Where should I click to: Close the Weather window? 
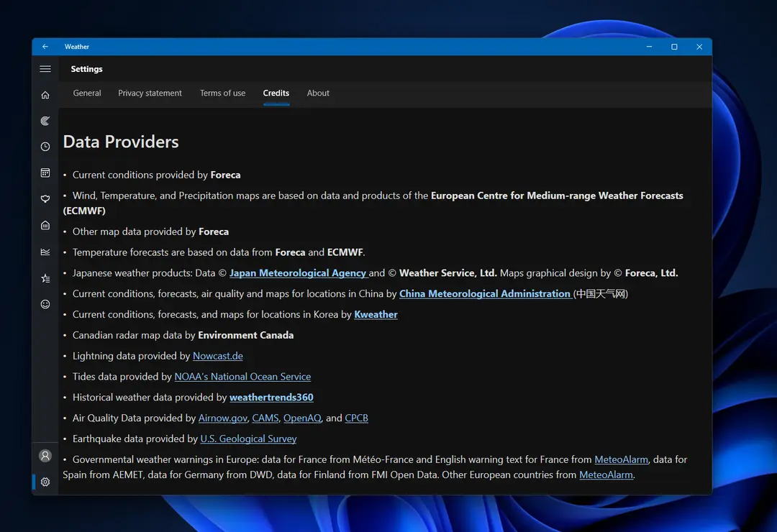click(x=699, y=47)
